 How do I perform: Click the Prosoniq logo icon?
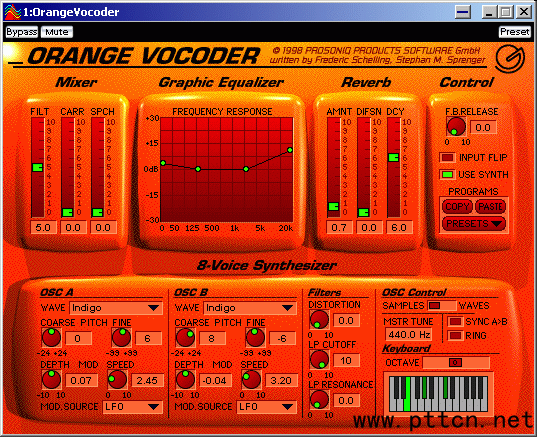pos(510,59)
